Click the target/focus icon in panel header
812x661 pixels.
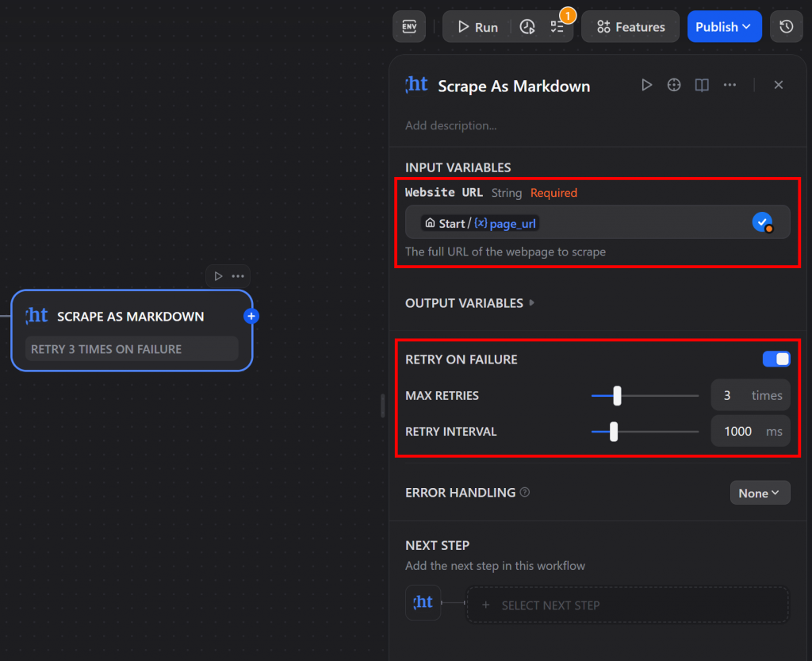coord(674,84)
